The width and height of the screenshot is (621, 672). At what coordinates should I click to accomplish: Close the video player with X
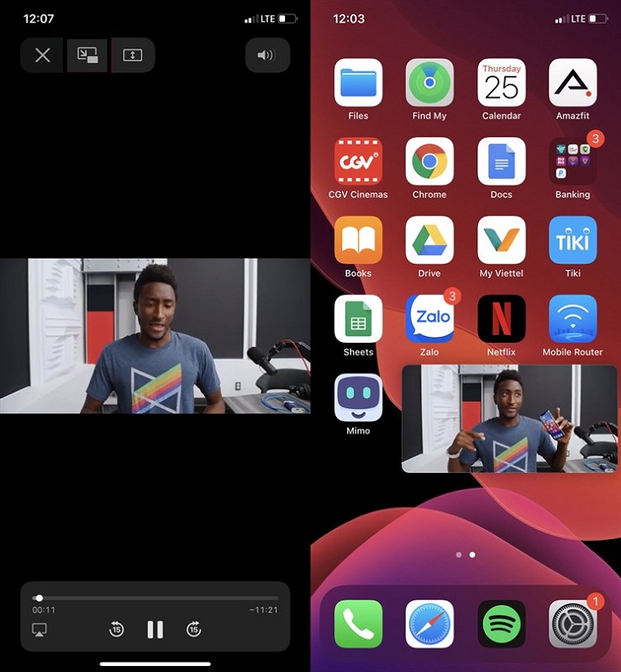[43, 54]
